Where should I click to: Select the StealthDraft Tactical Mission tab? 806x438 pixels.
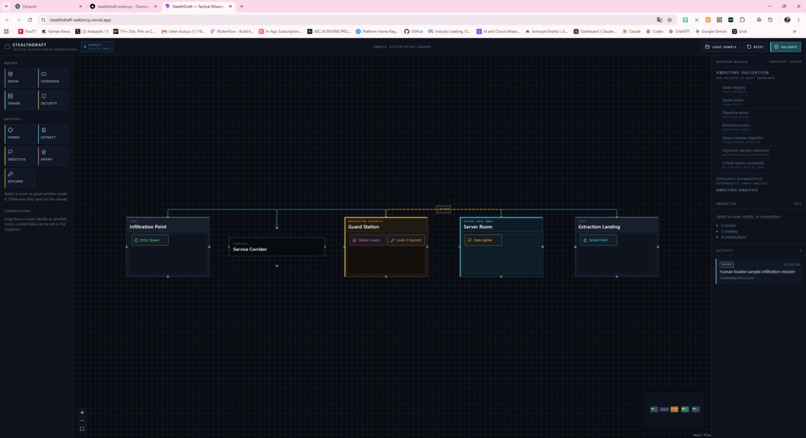coord(198,6)
